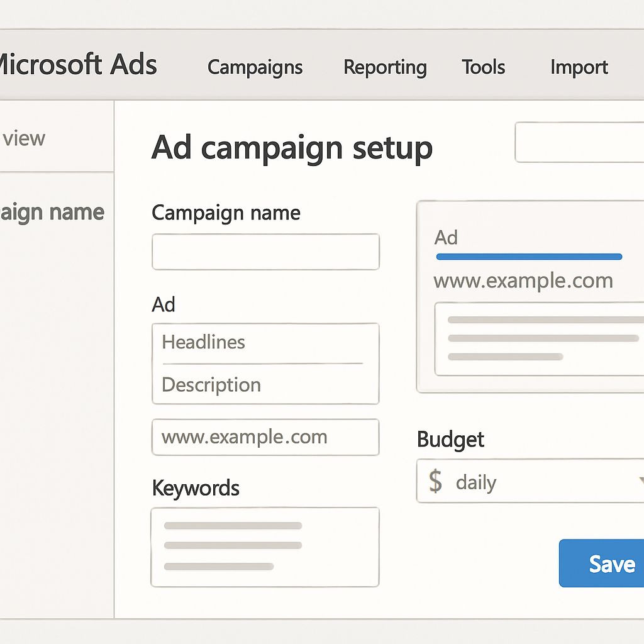Open the Overview item in sidebar
Image resolution: width=644 pixels, height=644 pixels.
(24, 138)
